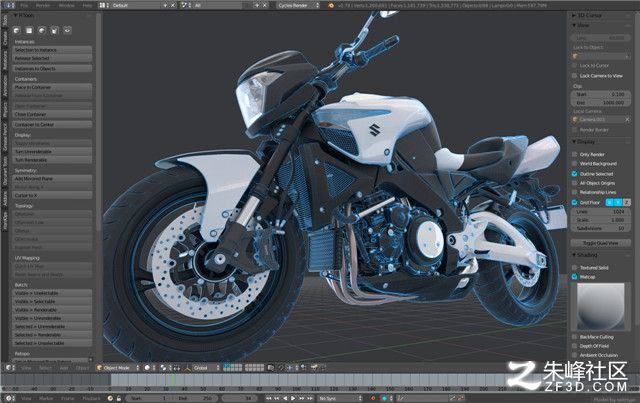The height and width of the screenshot is (403, 640).
Task: Click the Clip Start value field
Action: [600, 94]
